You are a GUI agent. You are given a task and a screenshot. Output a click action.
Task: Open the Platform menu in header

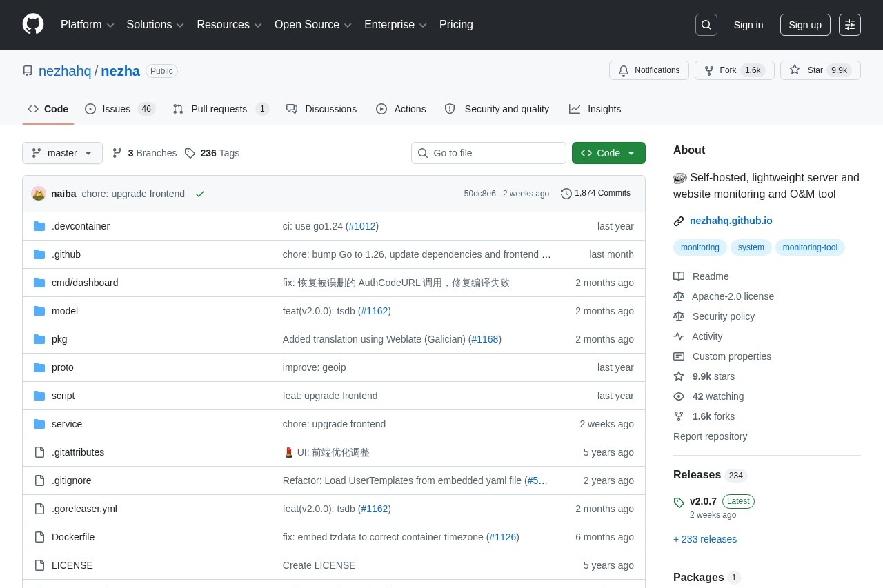tap(87, 25)
